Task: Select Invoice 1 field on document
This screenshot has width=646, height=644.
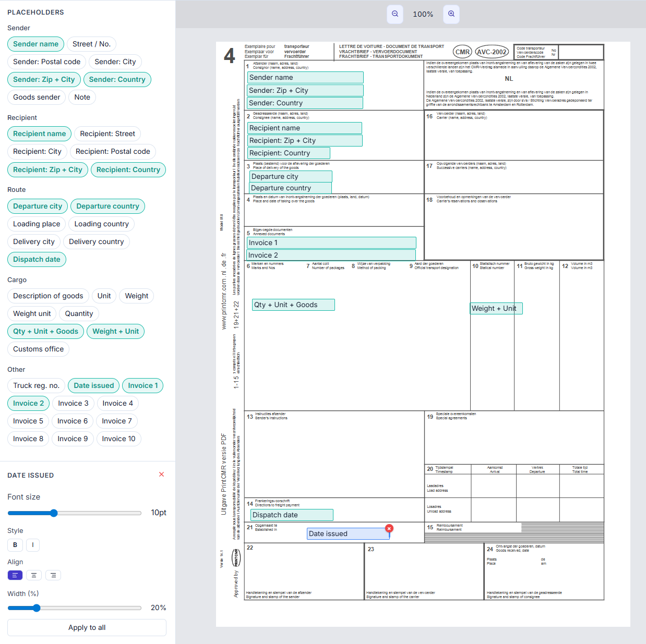Action: (332, 243)
